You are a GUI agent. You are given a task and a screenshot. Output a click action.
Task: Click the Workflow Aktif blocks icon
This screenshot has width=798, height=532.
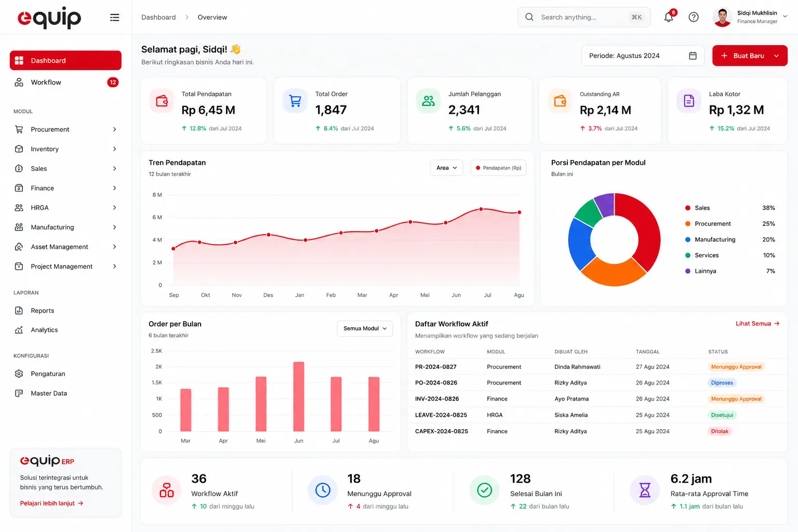click(167, 490)
